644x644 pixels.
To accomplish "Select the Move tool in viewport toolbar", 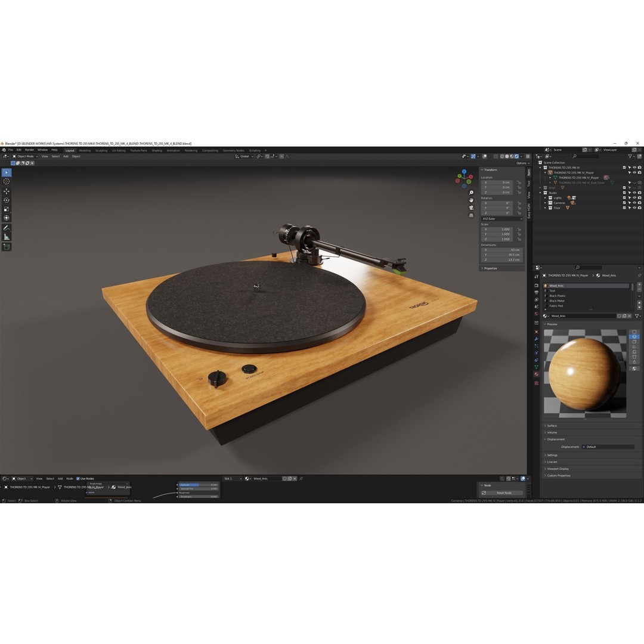I will 7,191.
